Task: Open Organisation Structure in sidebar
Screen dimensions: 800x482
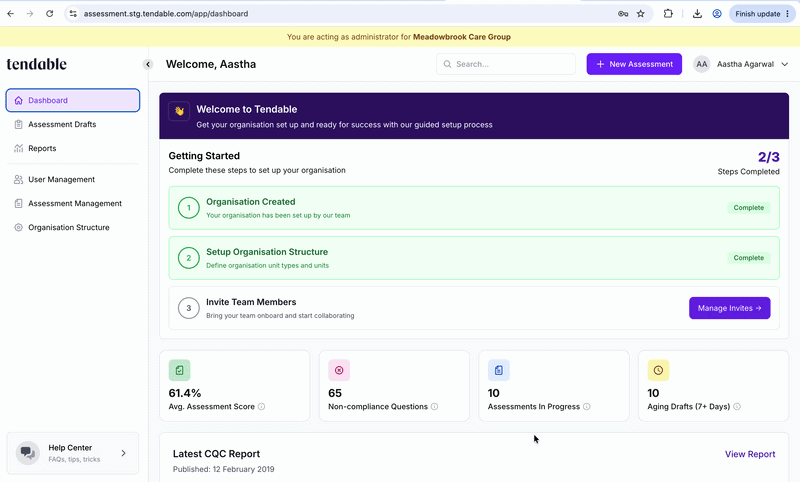Action: (x=73, y=227)
